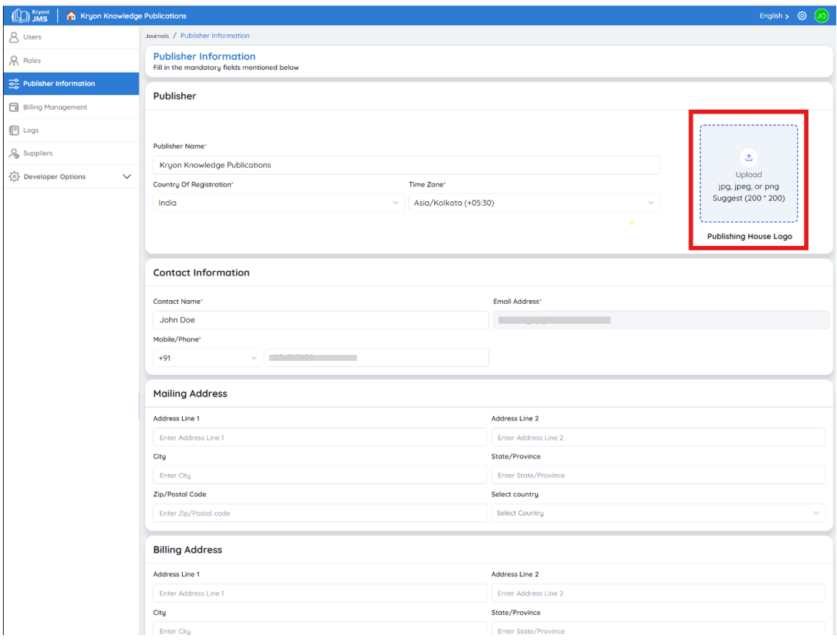Click Mailing Address Line 1 field
Viewport: 837px width, 644px height.
(x=320, y=438)
